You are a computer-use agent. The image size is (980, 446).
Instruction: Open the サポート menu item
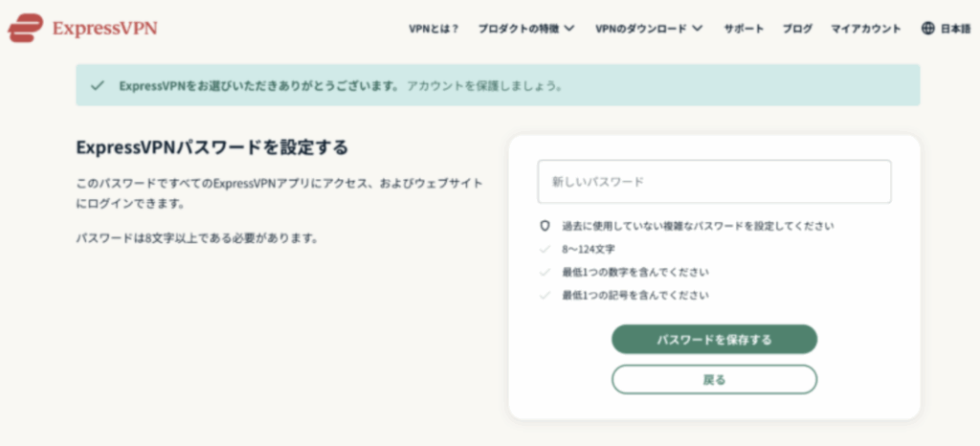tap(744, 29)
